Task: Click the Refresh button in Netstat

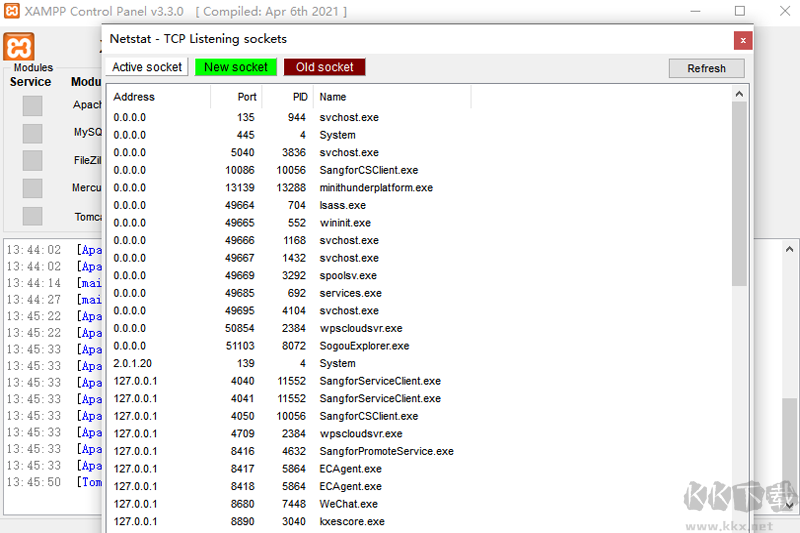Action: [706, 68]
